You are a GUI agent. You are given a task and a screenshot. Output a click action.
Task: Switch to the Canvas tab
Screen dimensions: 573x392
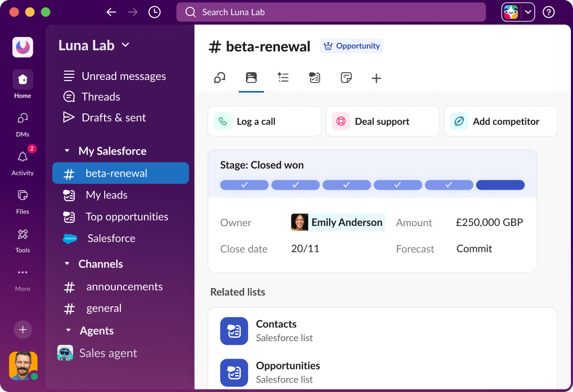[x=346, y=77]
